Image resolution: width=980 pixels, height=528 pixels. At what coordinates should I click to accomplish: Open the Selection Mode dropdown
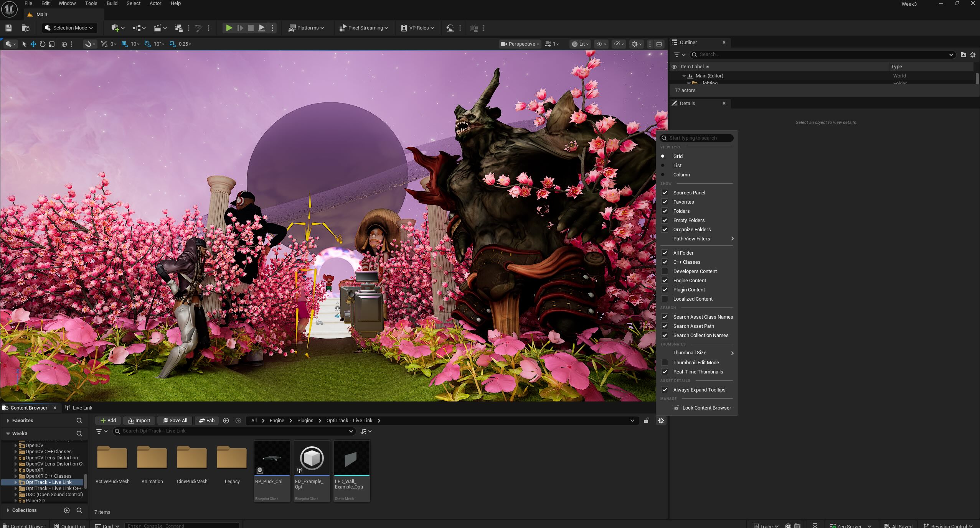click(x=69, y=28)
